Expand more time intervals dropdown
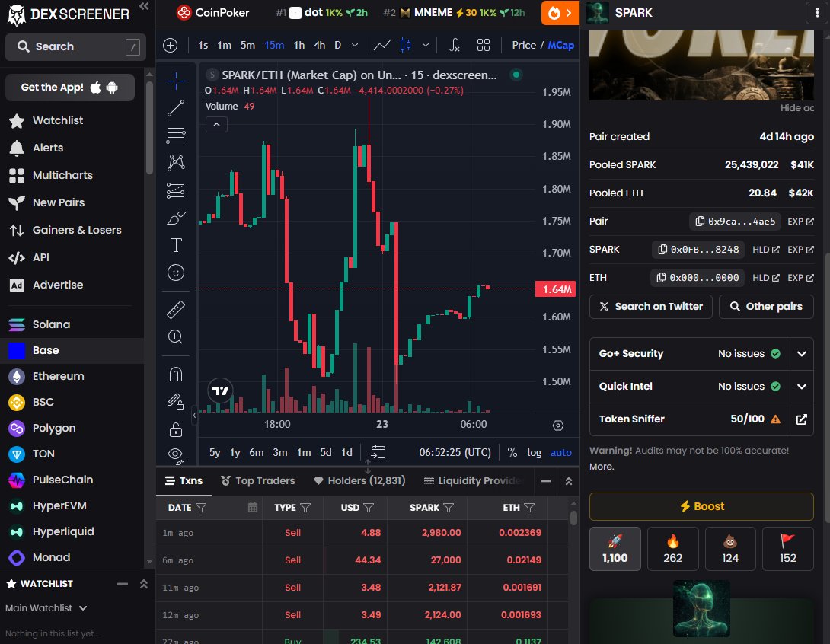Screen dimensions: 830x644 (355, 46)
